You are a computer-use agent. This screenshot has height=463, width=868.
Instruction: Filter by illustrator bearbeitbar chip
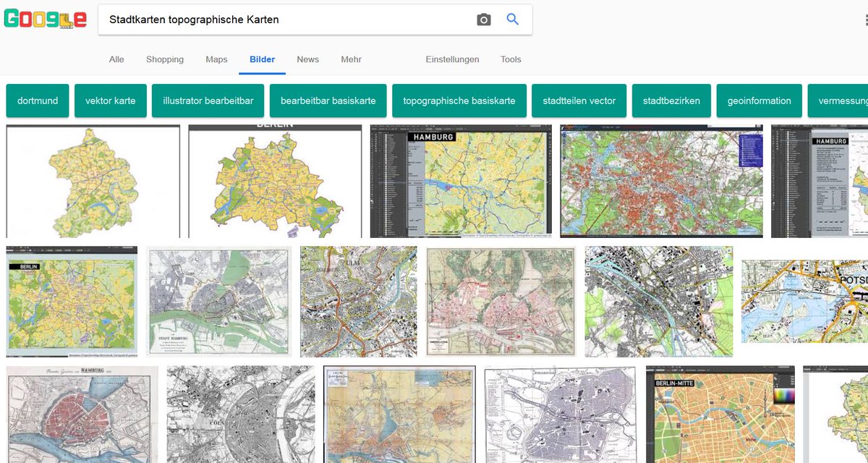click(x=208, y=101)
